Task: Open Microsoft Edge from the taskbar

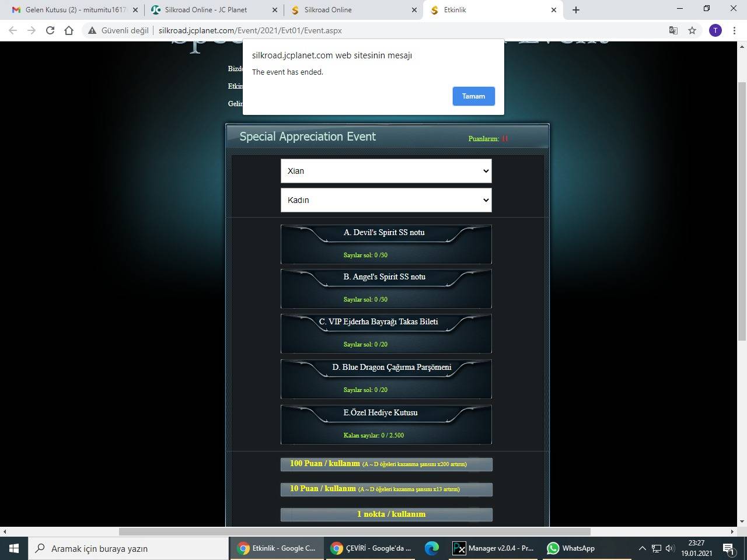Action: tap(431, 548)
